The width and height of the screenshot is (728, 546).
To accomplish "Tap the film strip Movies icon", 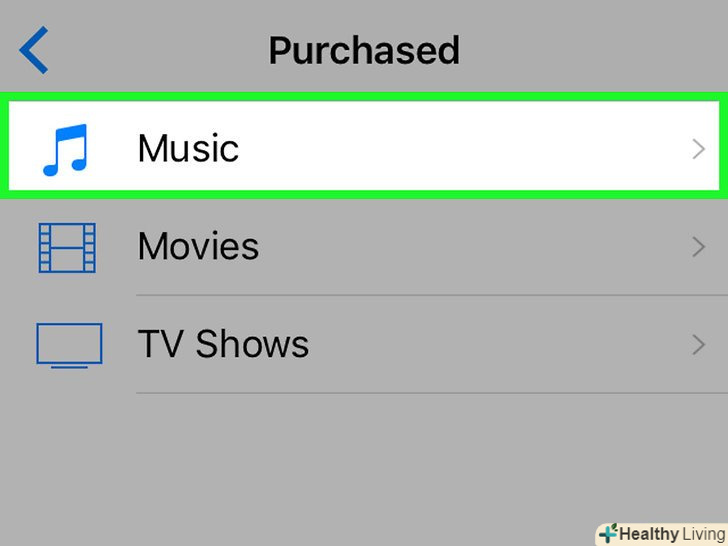I will 67,247.
